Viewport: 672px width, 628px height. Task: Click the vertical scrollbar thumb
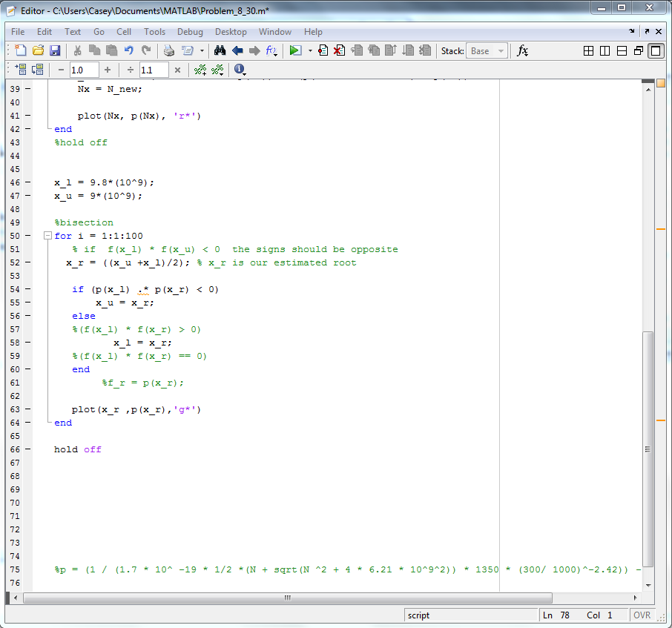pos(648,449)
